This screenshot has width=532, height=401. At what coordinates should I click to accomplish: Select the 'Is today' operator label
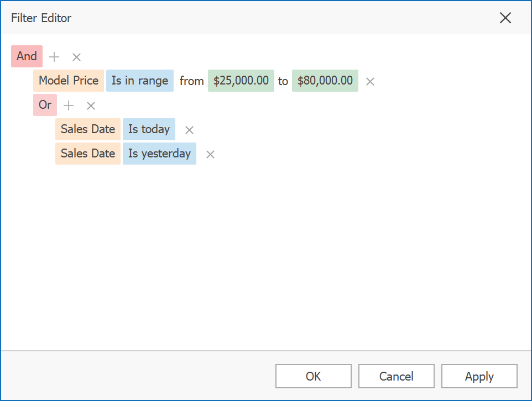[x=149, y=129]
